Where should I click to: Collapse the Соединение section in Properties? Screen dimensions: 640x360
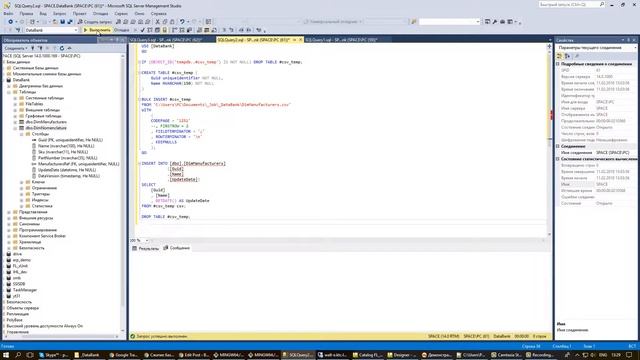click(558, 146)
